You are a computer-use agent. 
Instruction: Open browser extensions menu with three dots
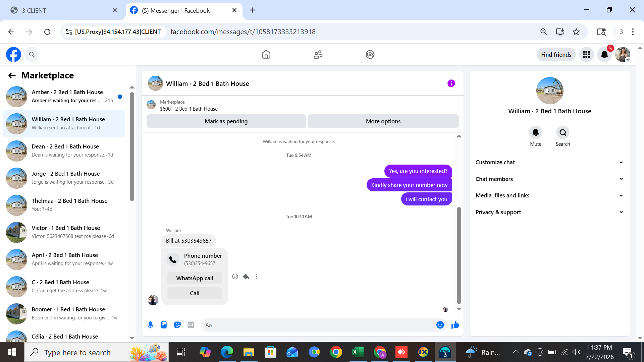tap(633, 32)
